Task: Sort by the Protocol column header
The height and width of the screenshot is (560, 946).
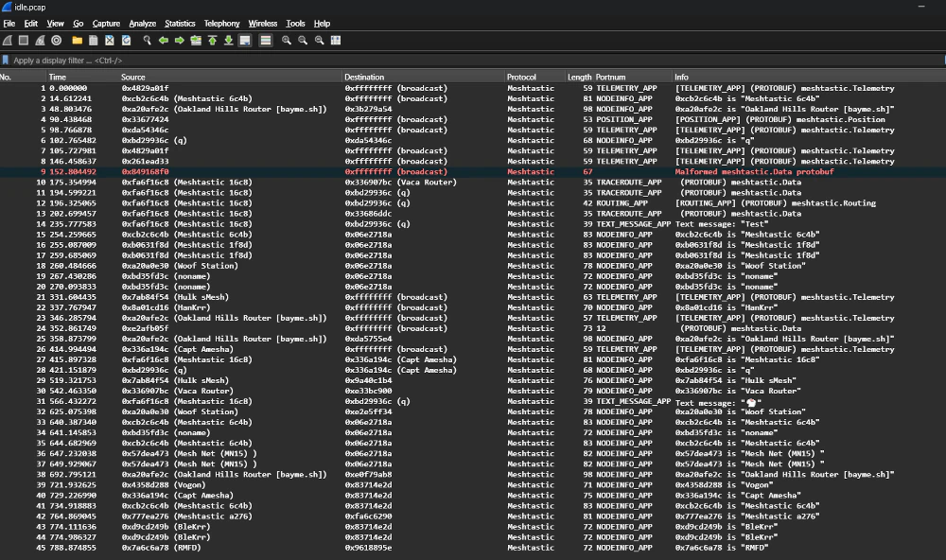Action: click(534, 78)
